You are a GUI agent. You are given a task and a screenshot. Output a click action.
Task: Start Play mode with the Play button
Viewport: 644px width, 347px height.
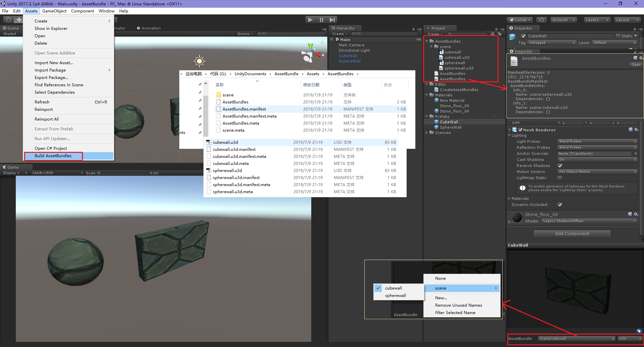[x=310, y=20]
